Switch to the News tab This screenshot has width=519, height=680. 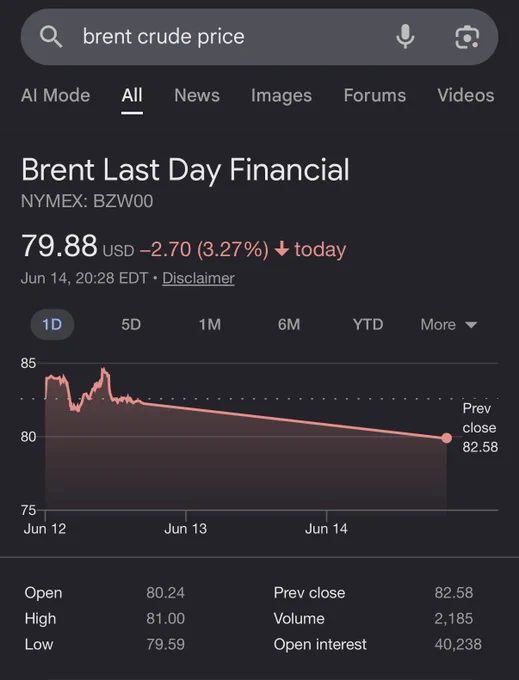coord(197,95)
